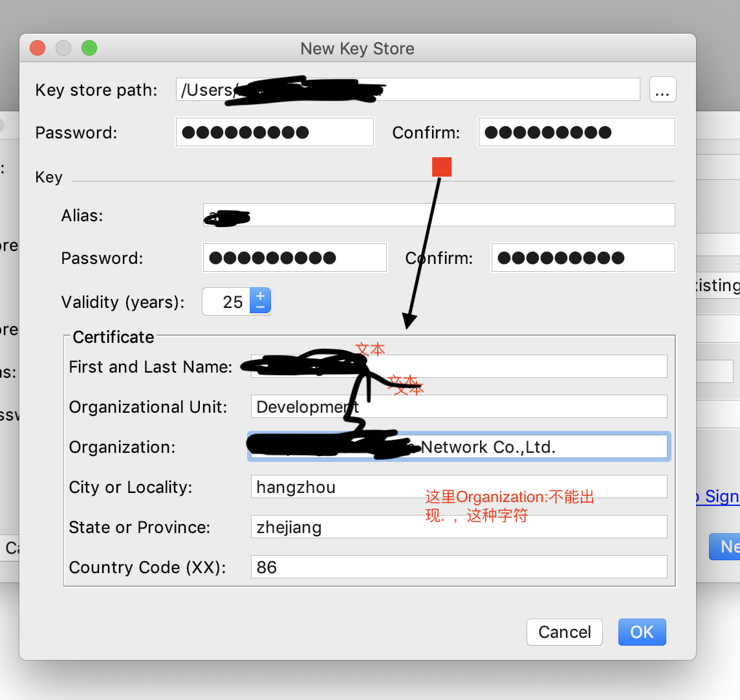Edit the Country Code field
This screenshot has height=700, width=740.
click(459, 567)
